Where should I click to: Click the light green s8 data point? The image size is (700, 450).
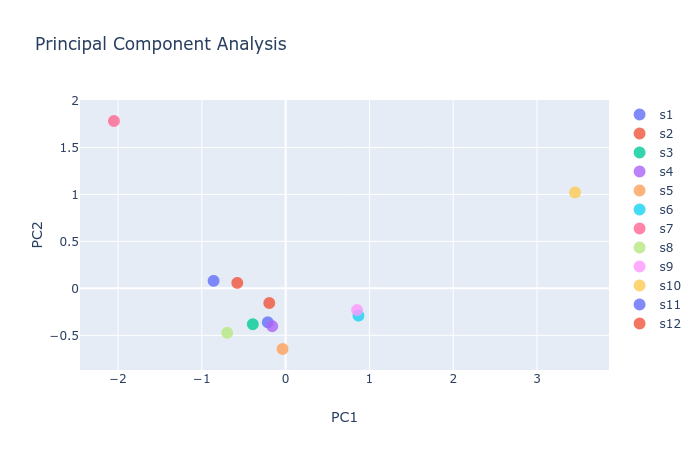(227, 333)
